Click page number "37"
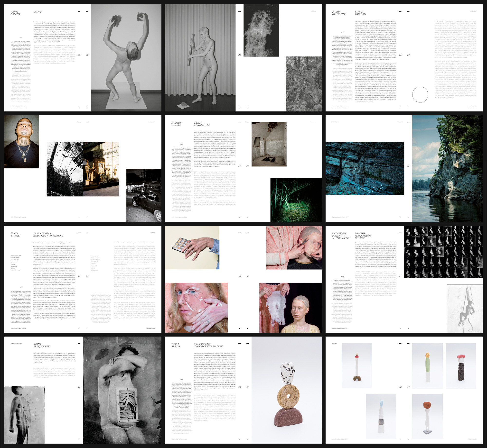The image size is (487, 448). pyautogui.click(x=248, y=276)
